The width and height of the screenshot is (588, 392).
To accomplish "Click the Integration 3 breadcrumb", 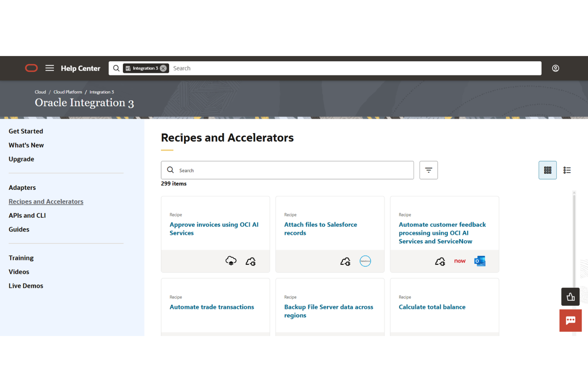I will tap(102, 92).
